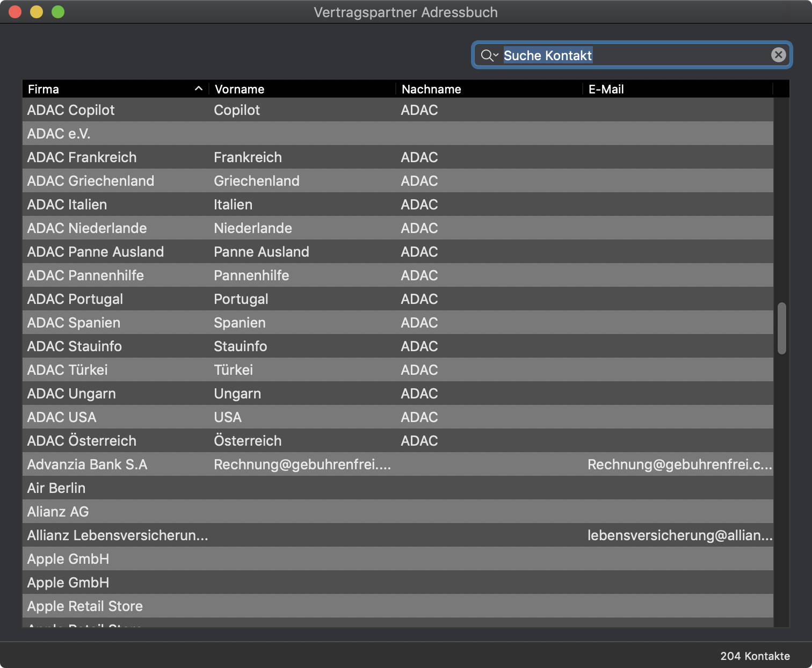Screen dimensions: 812x668
Task: Minimize the window with the yellow button
Action: 37,12
